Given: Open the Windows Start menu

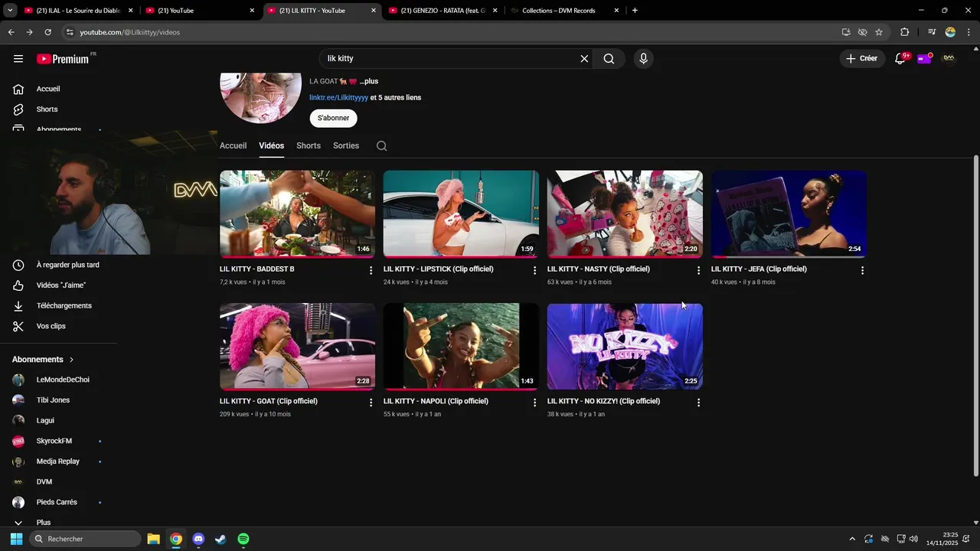Looking at the screenshot, I should coord(16,539).
